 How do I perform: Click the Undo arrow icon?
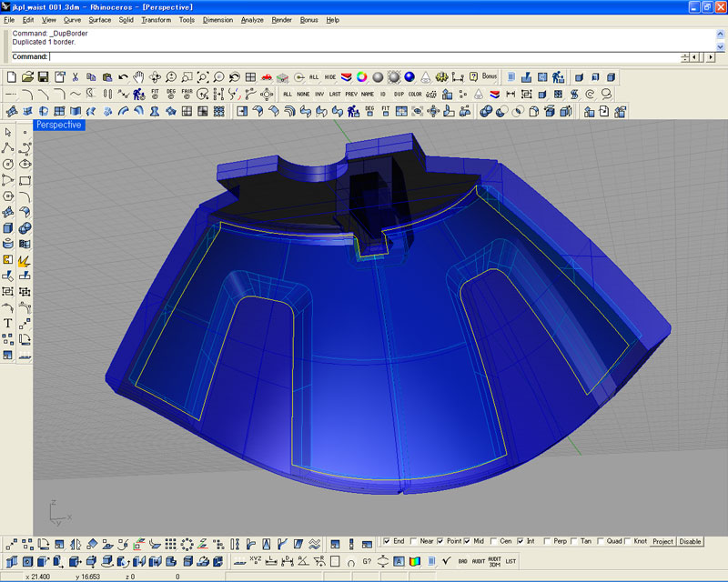122,77
